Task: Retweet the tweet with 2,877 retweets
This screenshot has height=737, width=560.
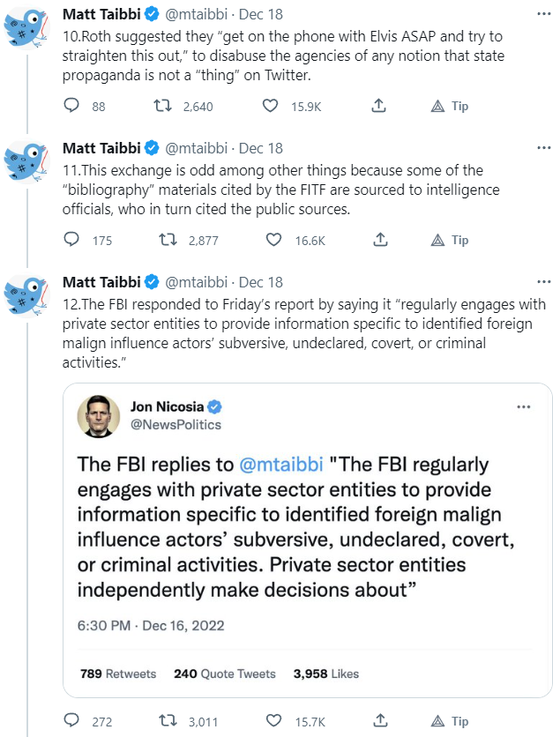Action: [x=162, y=240]
